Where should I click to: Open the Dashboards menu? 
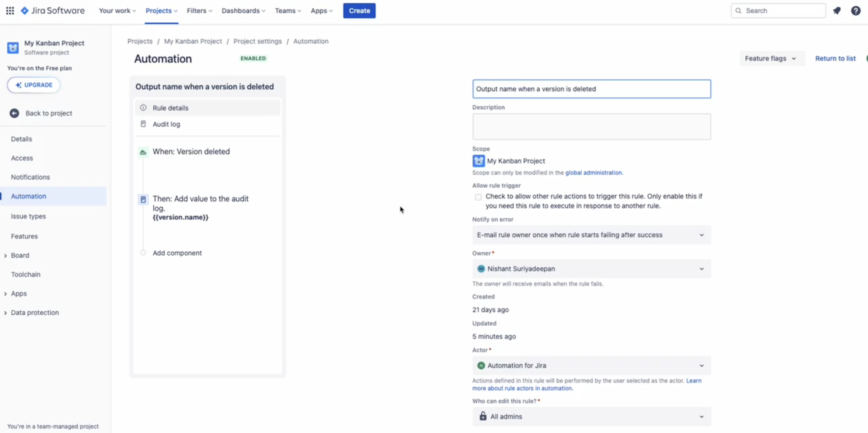243,11
